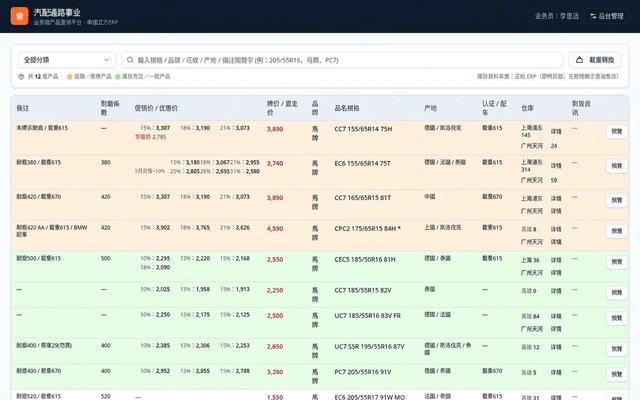Click the salesperson name 李思远 in the header
640x400 pixels.
(x=569, y=16)
